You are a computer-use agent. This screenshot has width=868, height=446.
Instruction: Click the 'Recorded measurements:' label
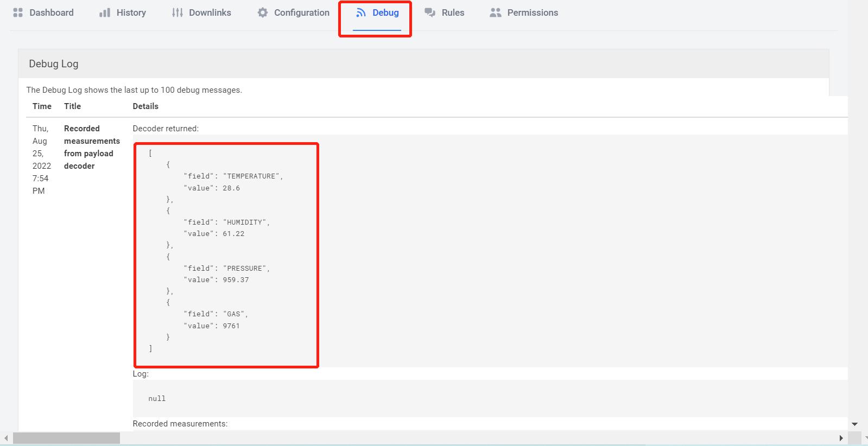point(180,424)
